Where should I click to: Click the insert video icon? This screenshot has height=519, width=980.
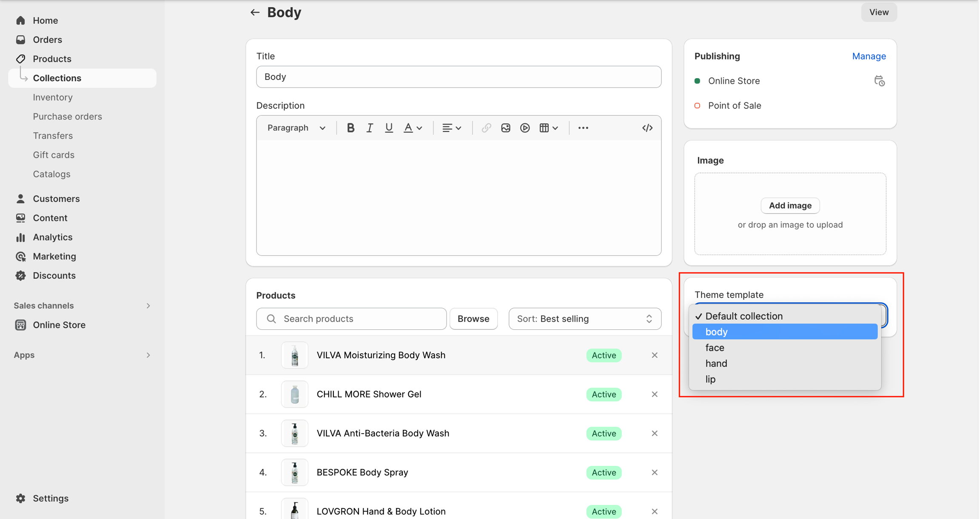[524, 128]
